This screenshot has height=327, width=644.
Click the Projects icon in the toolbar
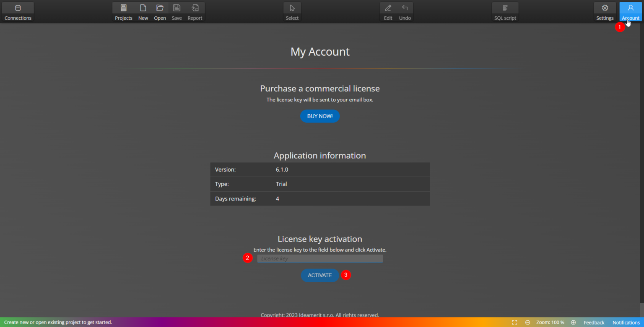pyautogui.click(x=123, y=11)
